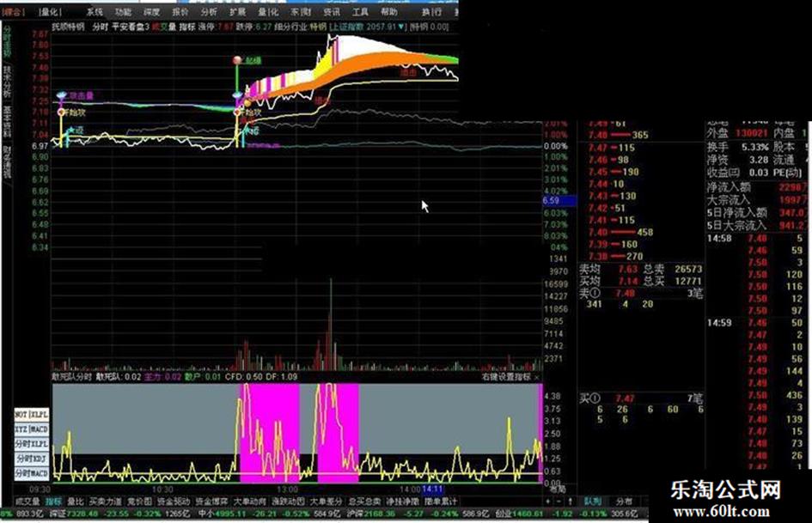Open the 报价 menu
Image resolution: width=812 pixels, height=523 pixels.
coord(180,11)
